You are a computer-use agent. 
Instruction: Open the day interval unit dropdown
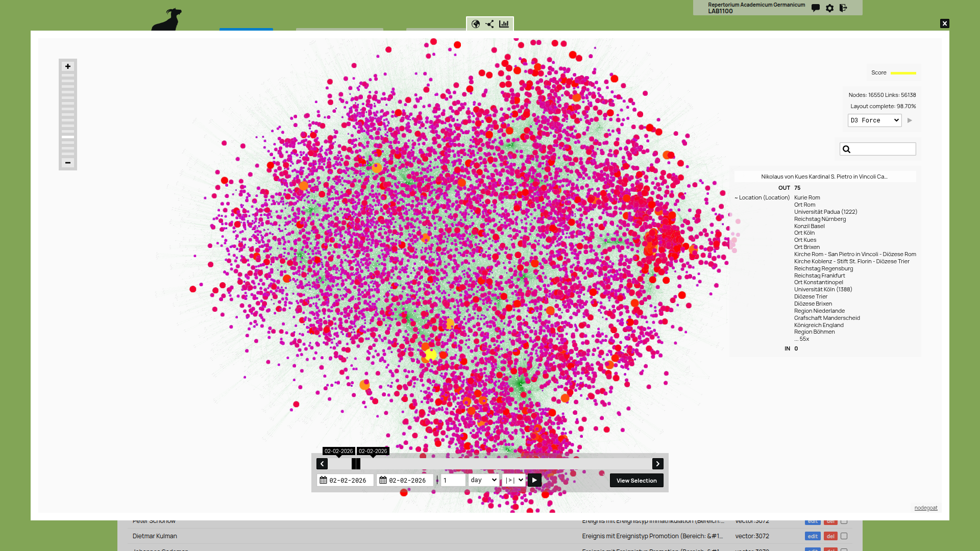coord(483,480)
